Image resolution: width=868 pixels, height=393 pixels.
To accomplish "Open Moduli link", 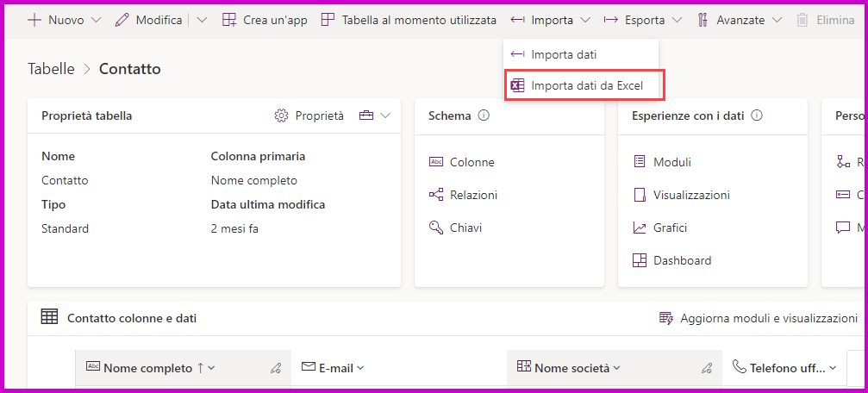I will (672, 162).
